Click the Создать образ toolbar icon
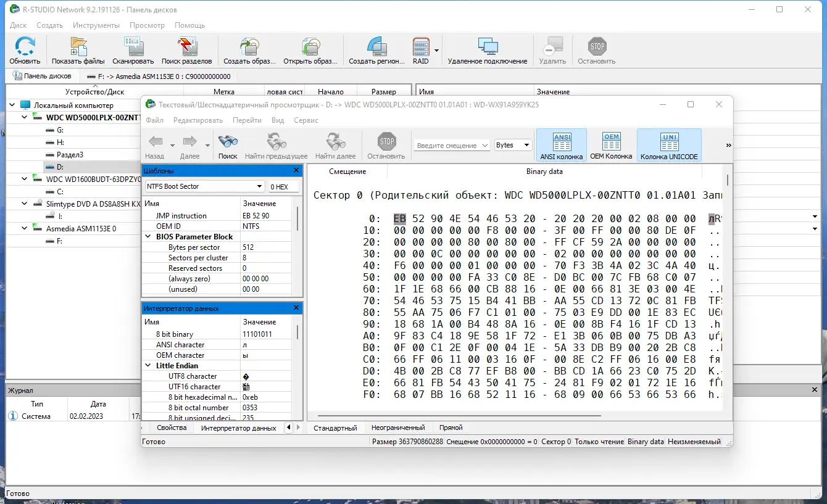827x504 pixels. tap(249, 47)
